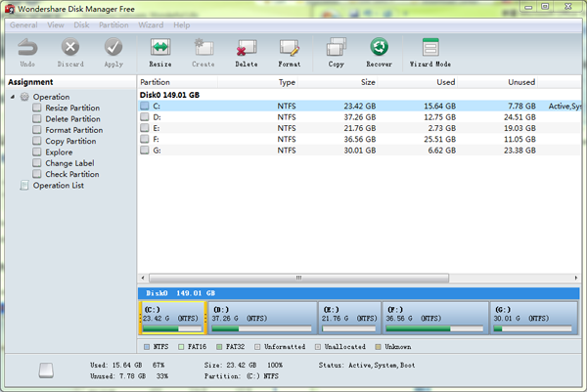587x392 pixels.
Task: Select the (E:) partition block in disk map
Action: 349,318
